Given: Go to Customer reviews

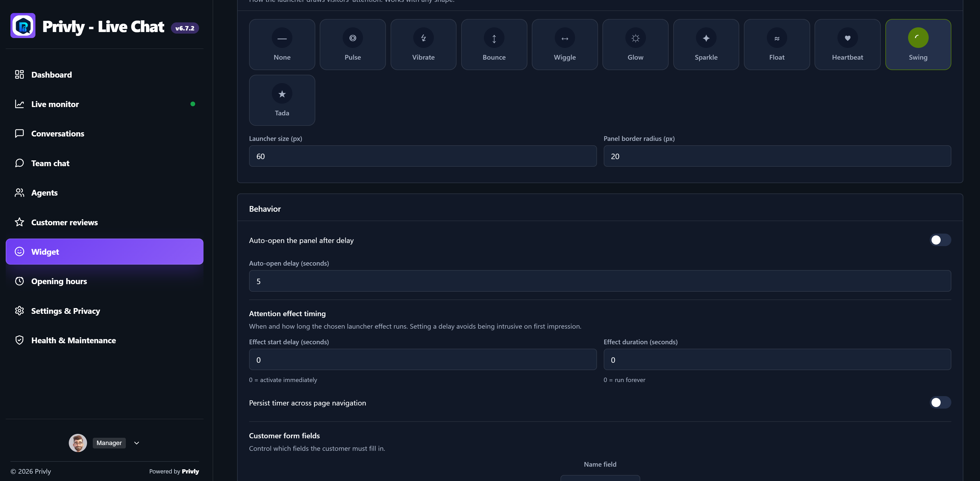Looking at the screenshot, I should coord(105,222).
